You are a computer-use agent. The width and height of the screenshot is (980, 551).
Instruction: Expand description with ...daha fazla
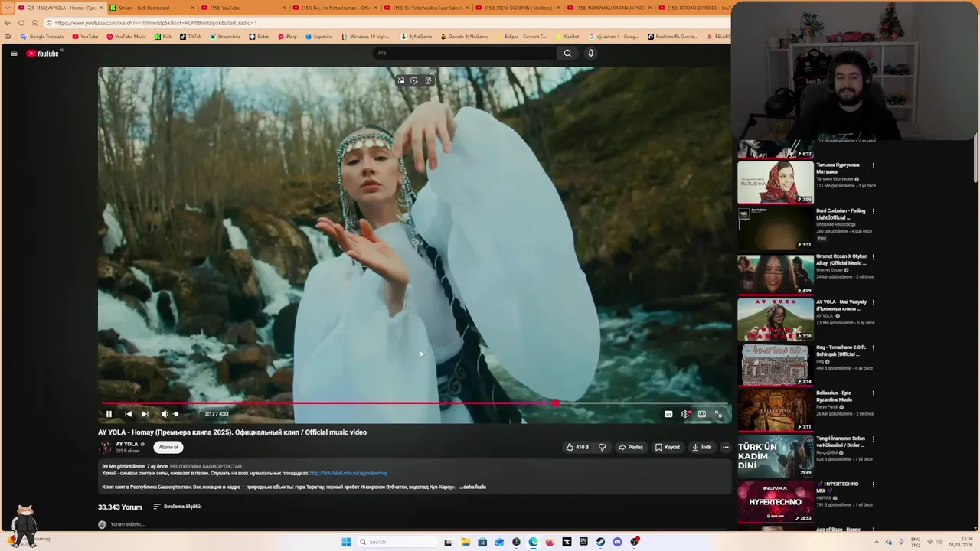click(473, 487)
